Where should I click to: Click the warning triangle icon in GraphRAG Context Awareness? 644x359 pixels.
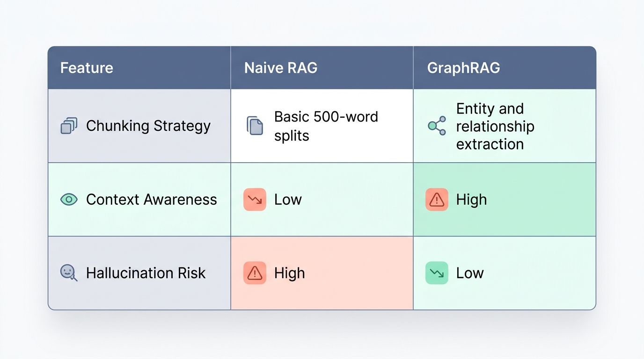(x=437, y=200)
